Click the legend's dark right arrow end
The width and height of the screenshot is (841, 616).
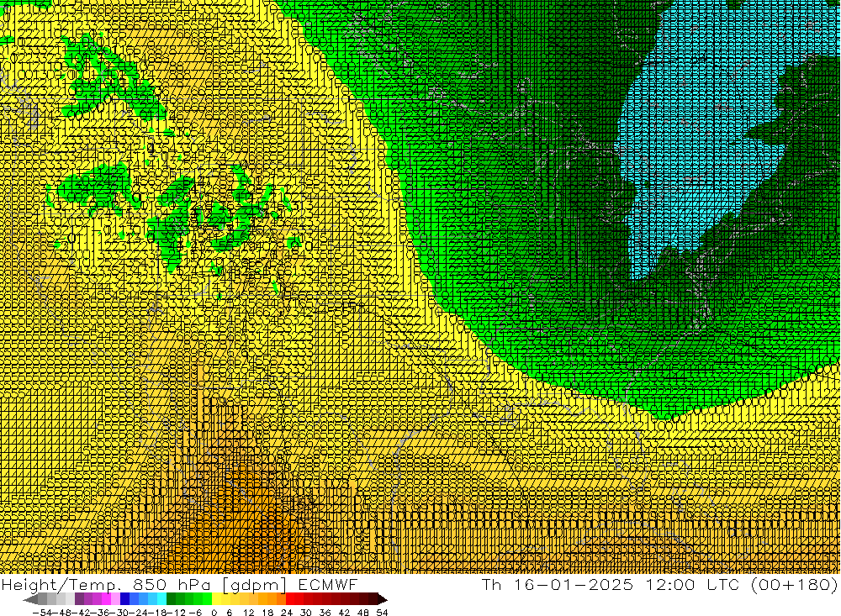383,599
